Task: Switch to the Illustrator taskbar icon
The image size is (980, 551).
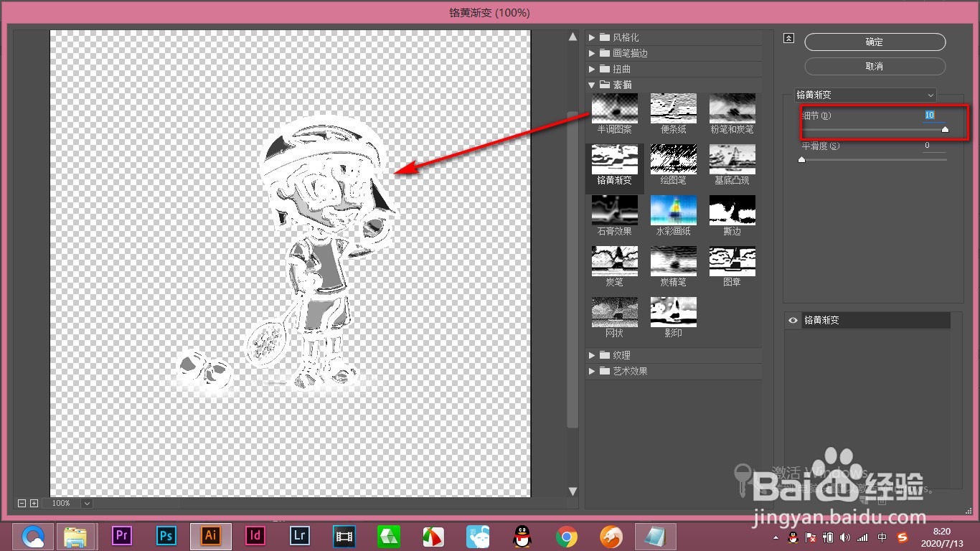Action: (211, 536)
